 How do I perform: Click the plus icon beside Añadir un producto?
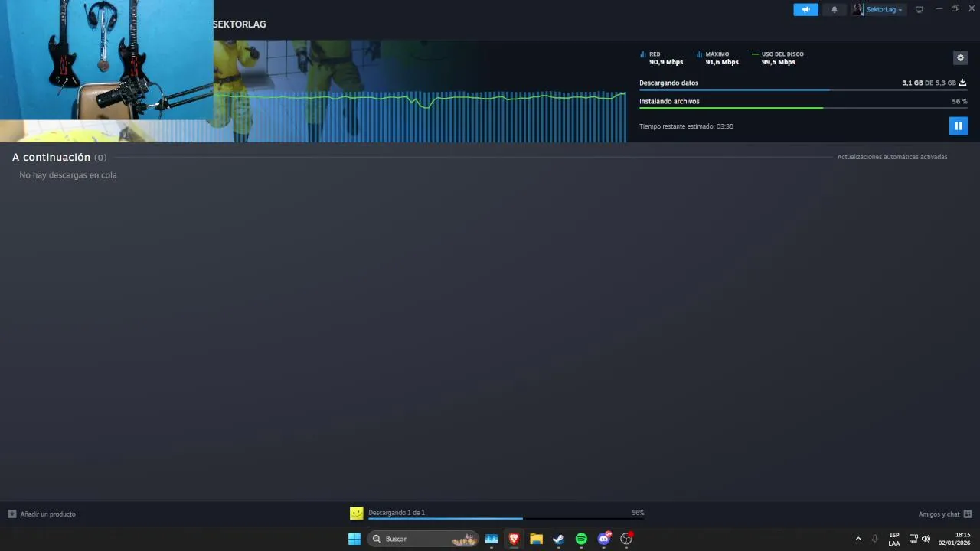tap(11, 514)
